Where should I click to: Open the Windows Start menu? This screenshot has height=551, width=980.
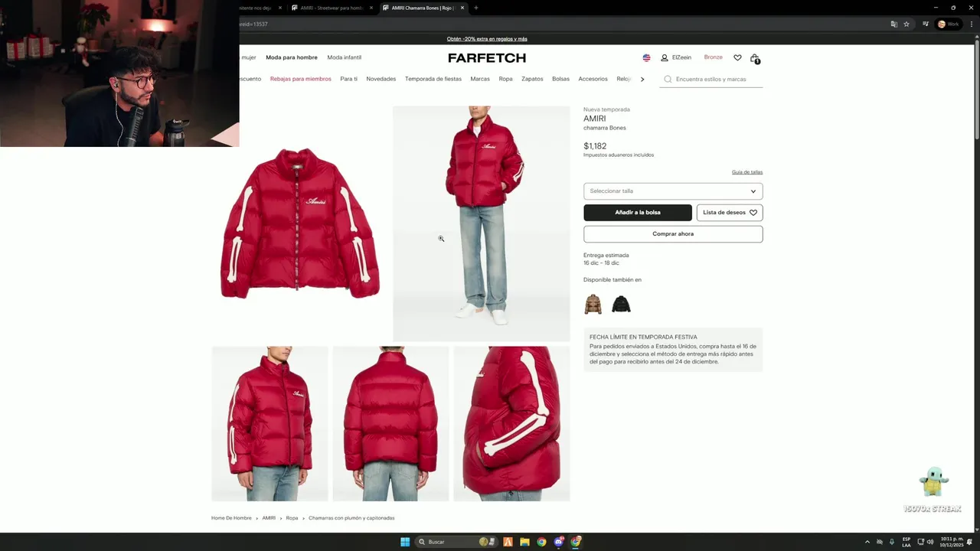click(x=405, y=542)
